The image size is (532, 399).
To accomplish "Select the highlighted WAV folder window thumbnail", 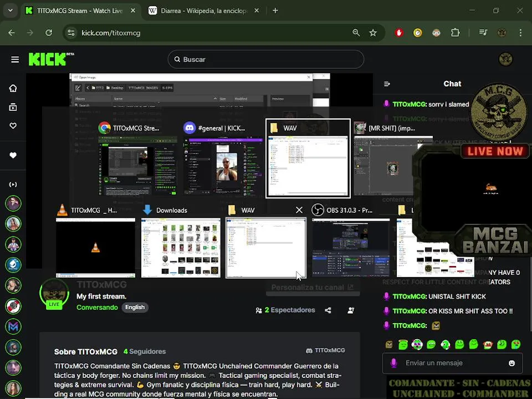I will [x=308, y=158].
